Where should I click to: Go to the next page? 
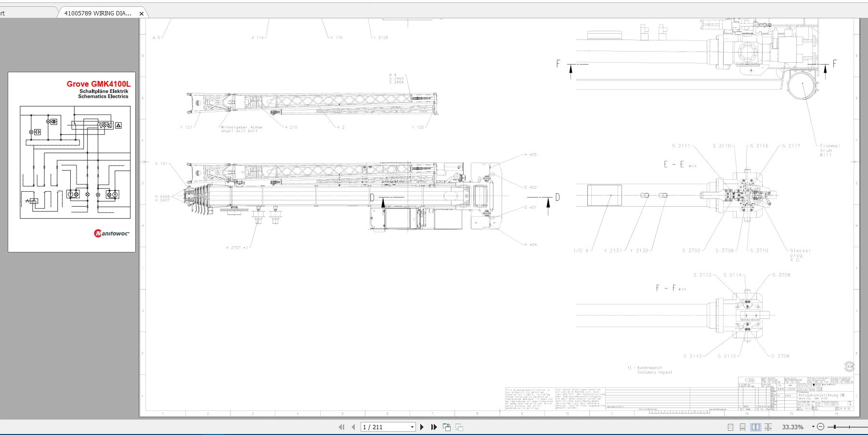click(422, 427)
